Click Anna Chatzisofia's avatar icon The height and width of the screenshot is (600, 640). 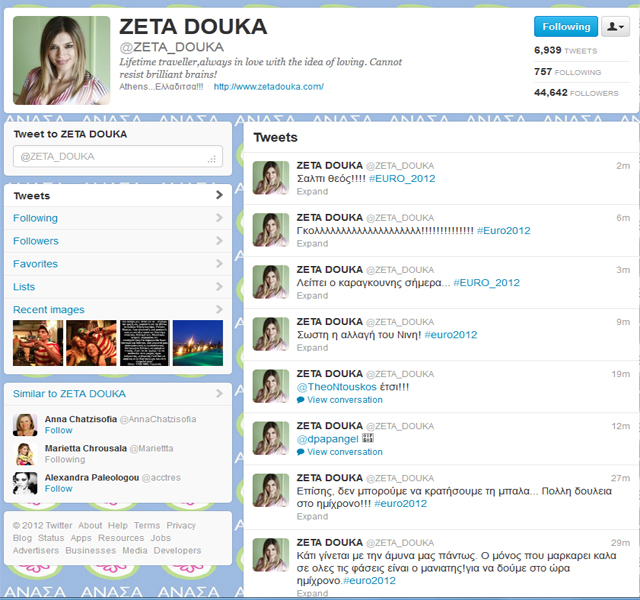(x=25, y=424)
